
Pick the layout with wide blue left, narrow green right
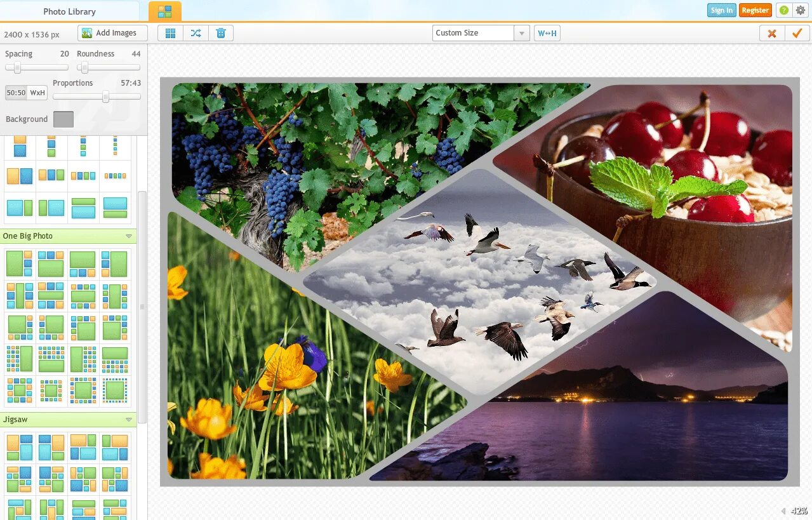click(20, 208)
